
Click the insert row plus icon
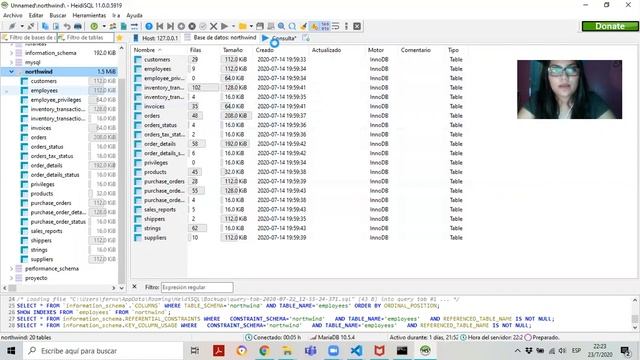coord(181,26)
